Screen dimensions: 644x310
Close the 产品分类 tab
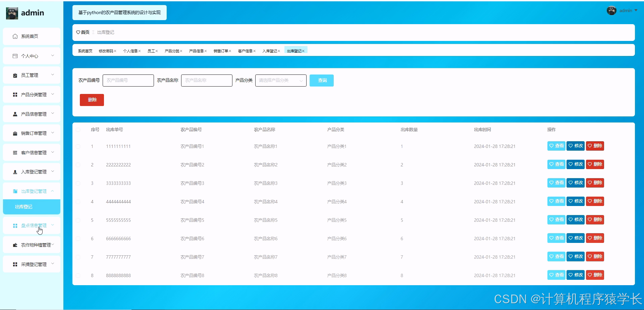coord(181,51)
